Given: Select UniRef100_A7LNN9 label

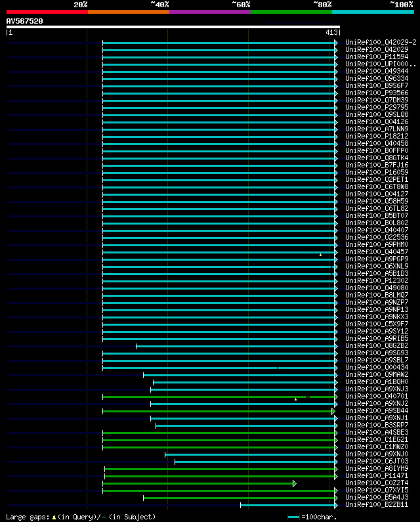Looking at the screenshot, I should (x=377, y=129).
